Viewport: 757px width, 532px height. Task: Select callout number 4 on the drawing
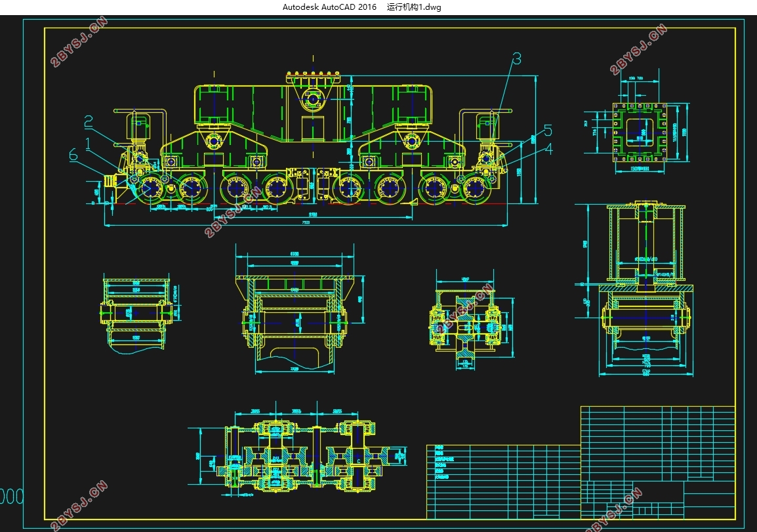coord(548,149)
